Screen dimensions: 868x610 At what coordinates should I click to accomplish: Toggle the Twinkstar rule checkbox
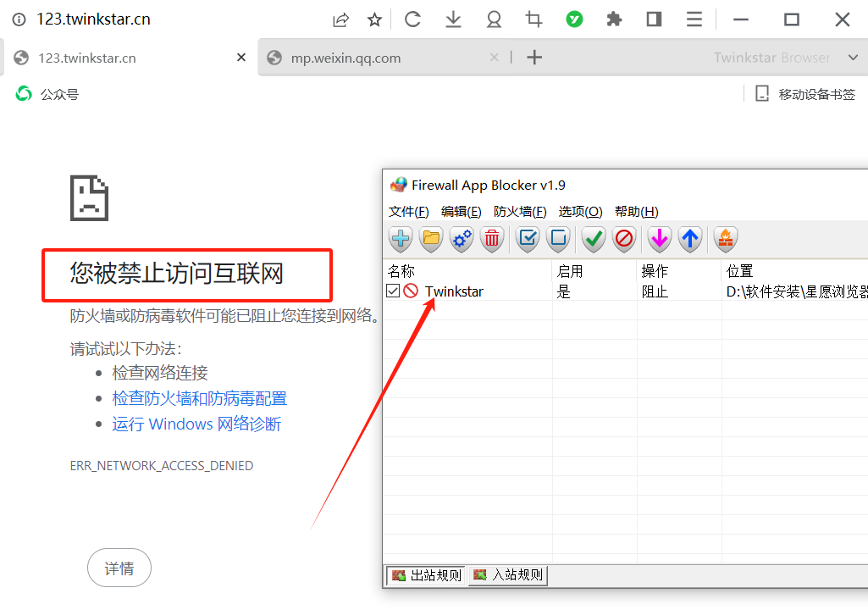pos(392,291)
